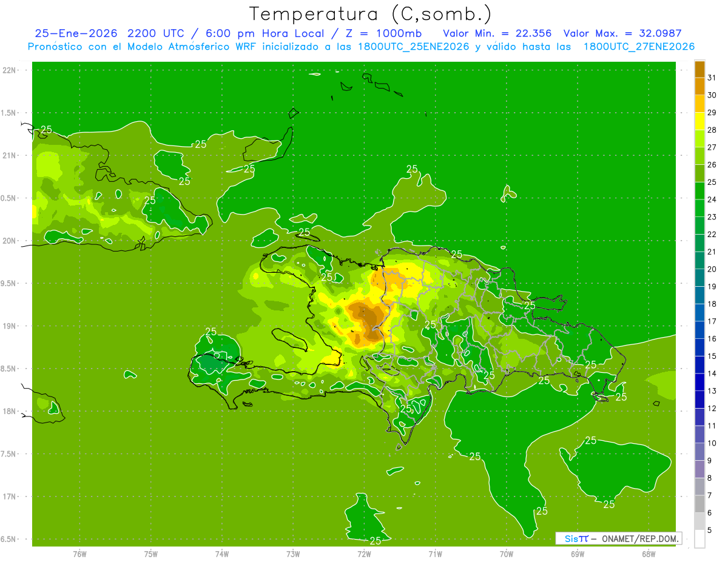Screen dimensions: 728x562
Task: Click the "72W" longitude label
Action: (x=364, y=554)
